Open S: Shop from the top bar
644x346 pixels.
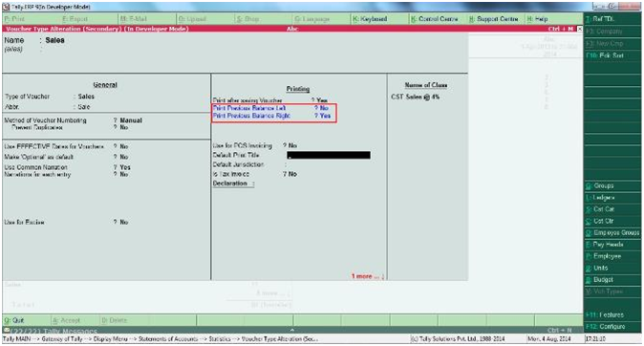tap(247, 19)
